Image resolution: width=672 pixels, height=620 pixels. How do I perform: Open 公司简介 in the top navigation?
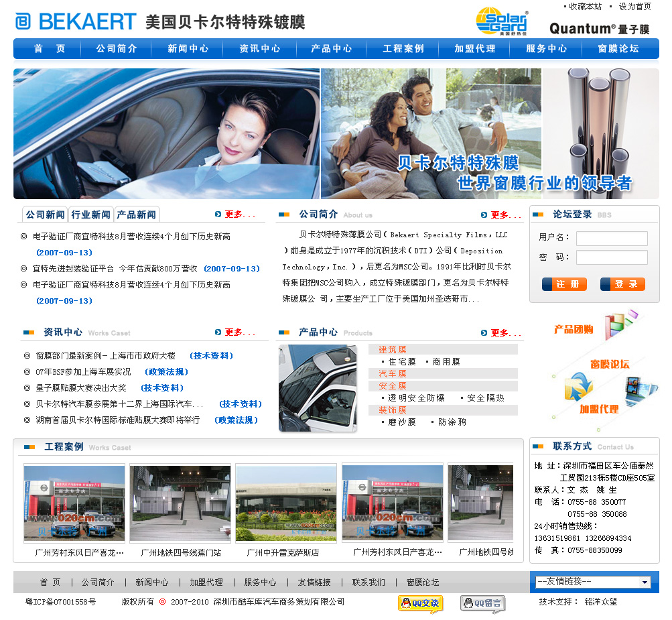point(116,48)
